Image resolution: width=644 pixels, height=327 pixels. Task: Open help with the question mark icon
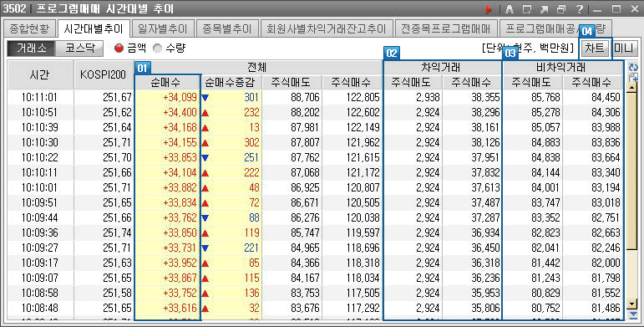[579, 8]
